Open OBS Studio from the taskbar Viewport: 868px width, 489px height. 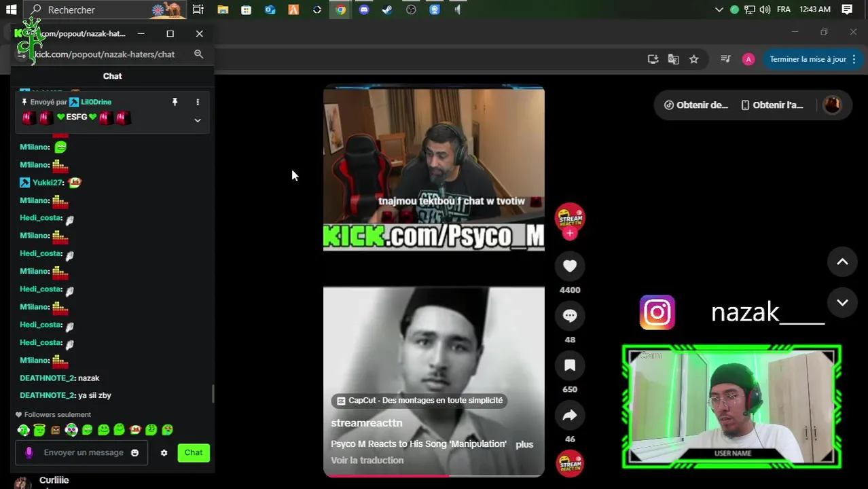coord(411,10)
